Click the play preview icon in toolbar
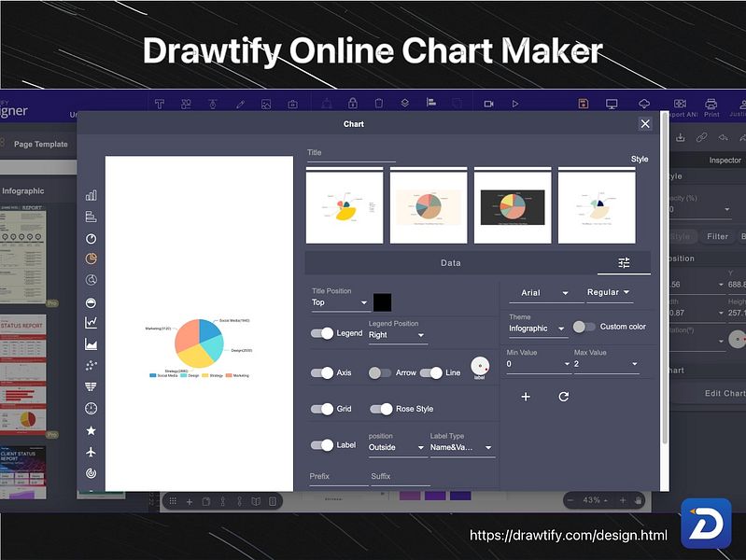746x560 pixels. [515, 104]
